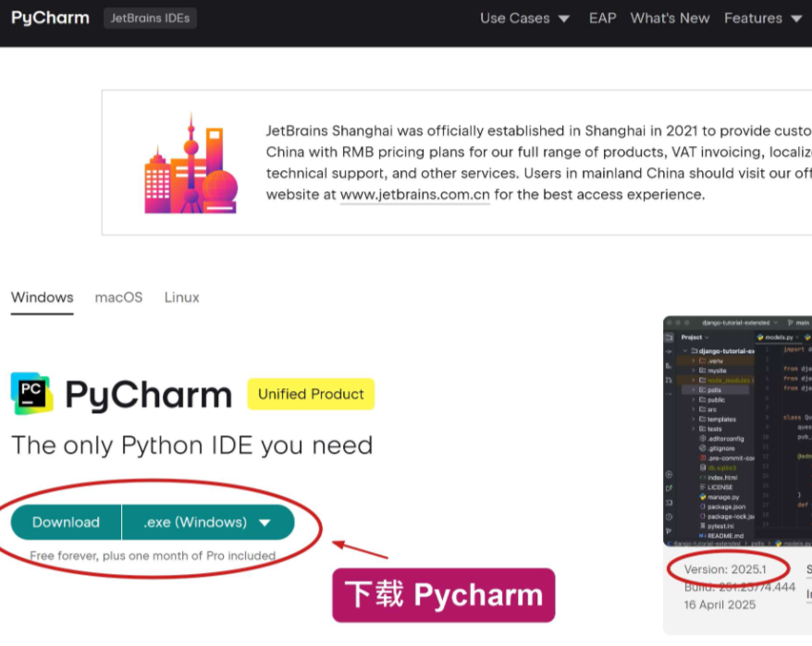
Task: Click the PyCharm IDE preview screenshot
Action: (737, 432)
